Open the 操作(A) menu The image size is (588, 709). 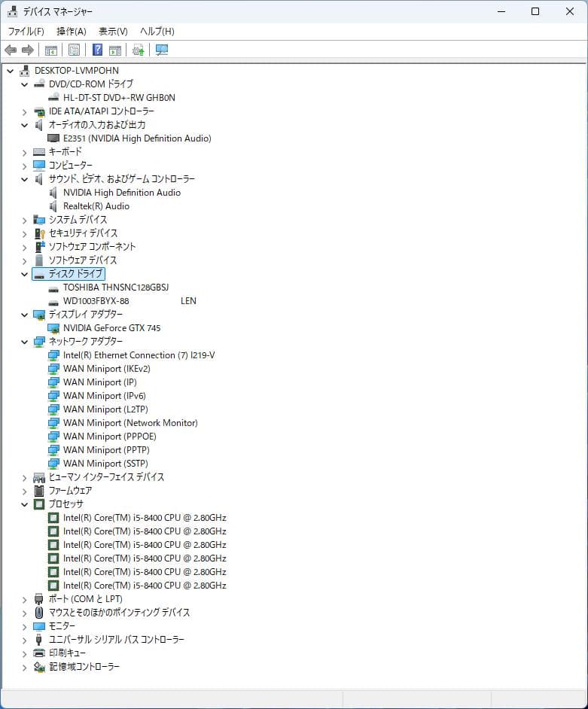(x=72, y=31)
